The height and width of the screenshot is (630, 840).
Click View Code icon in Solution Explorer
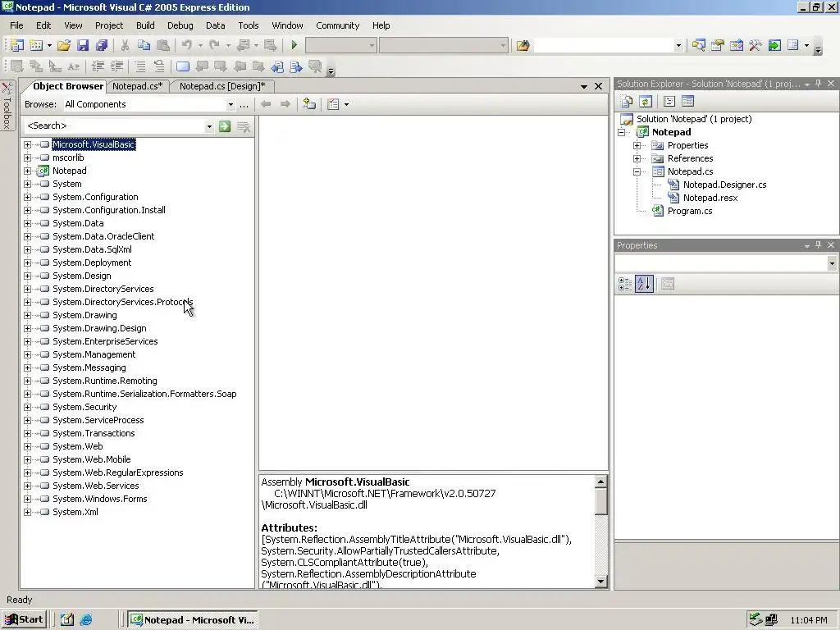coord(669,101)
